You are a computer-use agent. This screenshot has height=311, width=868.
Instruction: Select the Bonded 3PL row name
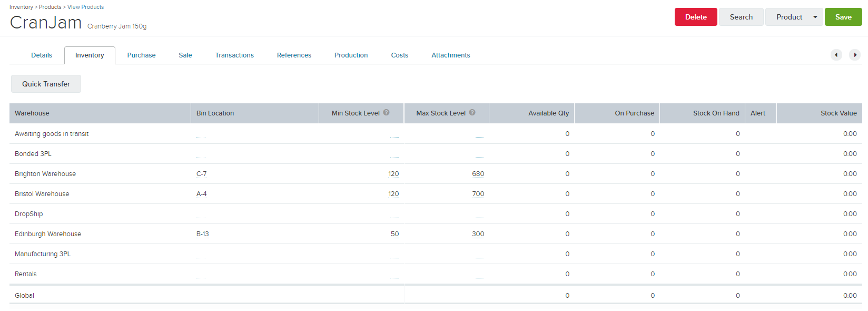point(33,154)
